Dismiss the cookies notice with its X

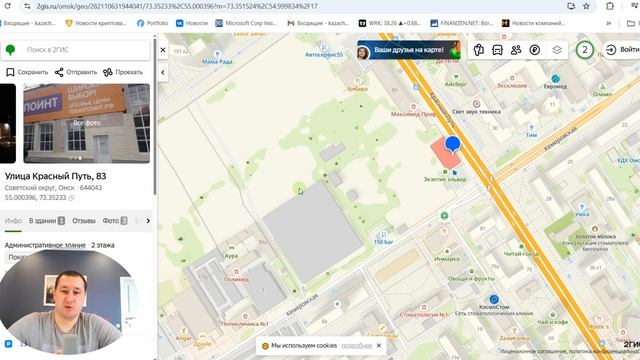click(x=379, y=346)
